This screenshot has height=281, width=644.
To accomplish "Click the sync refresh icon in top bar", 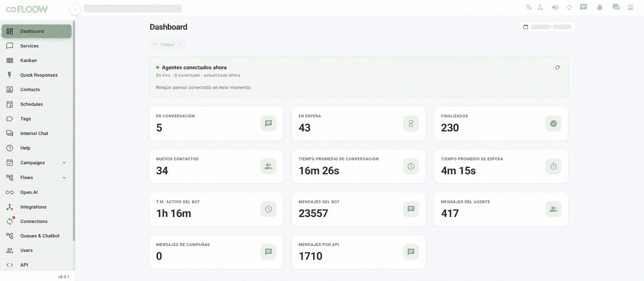I will (x=569, y=7).
